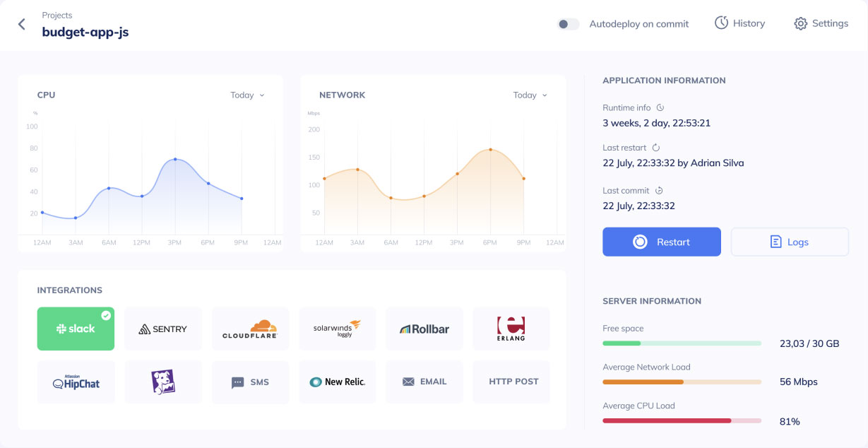The height and width of the screenshot is (448, 868).
Task: Click the budget-app-js project title
Action: click(x=85, y=32)
